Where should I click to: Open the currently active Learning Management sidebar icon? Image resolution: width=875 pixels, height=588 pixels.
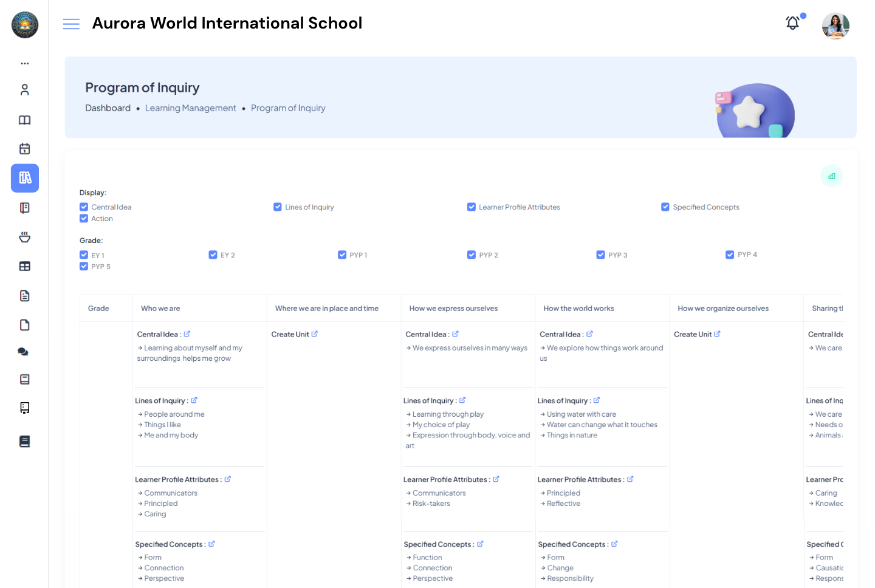(x=24, y=178)
